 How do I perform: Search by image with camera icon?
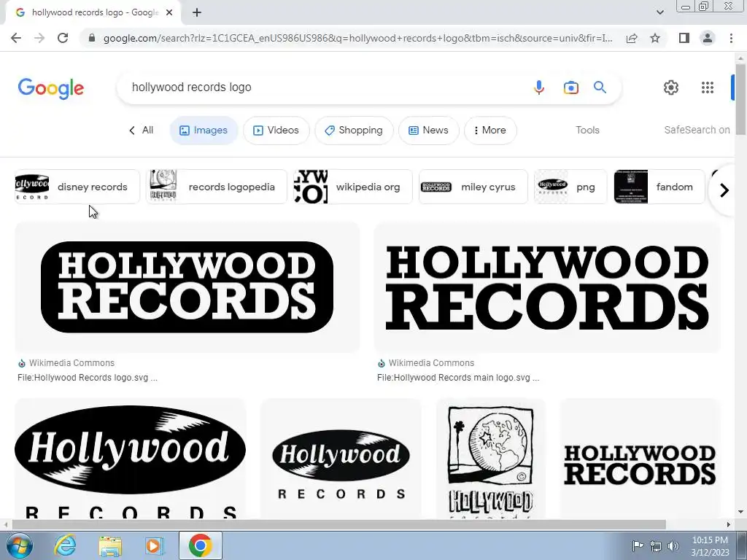point(570,87)
